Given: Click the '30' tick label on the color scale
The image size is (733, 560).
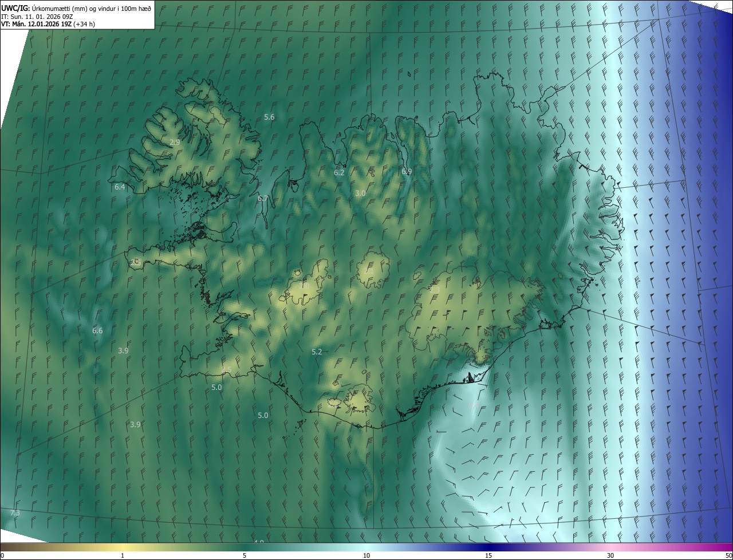Looking at the screenshot, I should (610, 555).
